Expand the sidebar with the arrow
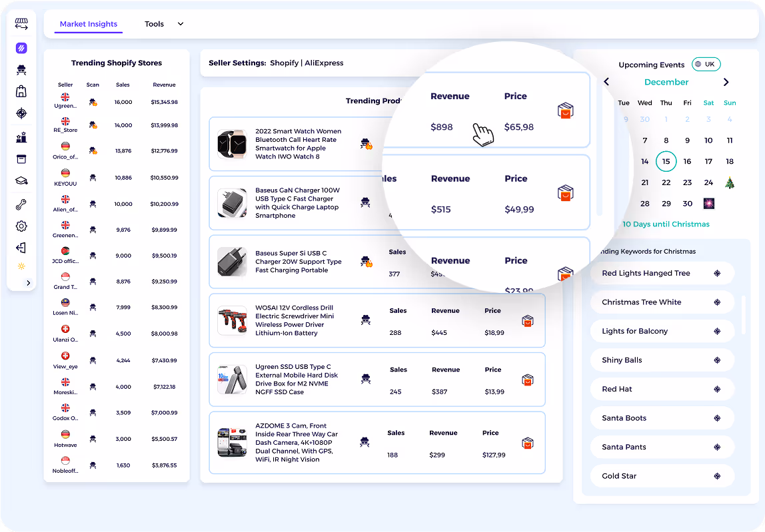Image resolution: width=765 pixels, height=532 pixels. click(28, 283)
